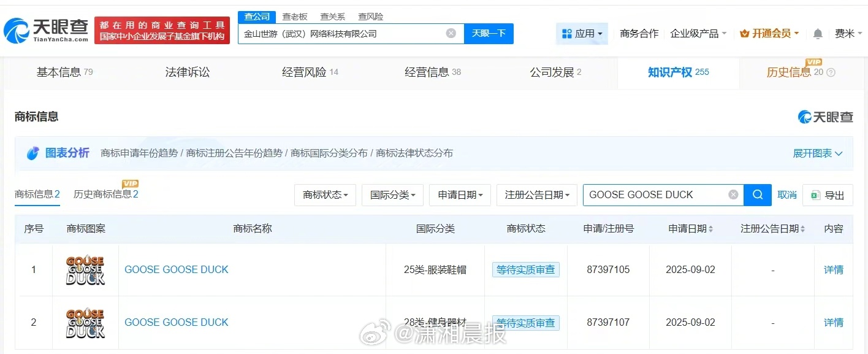
Task: Open the trademark logo thumbnail in row 2
Action: point(85,323)
